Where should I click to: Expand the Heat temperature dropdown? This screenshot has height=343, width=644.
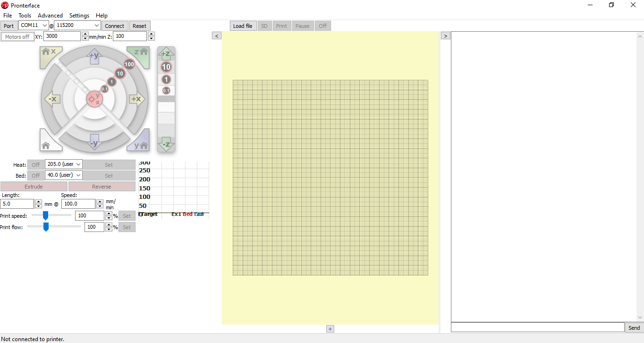click(64, 164)
